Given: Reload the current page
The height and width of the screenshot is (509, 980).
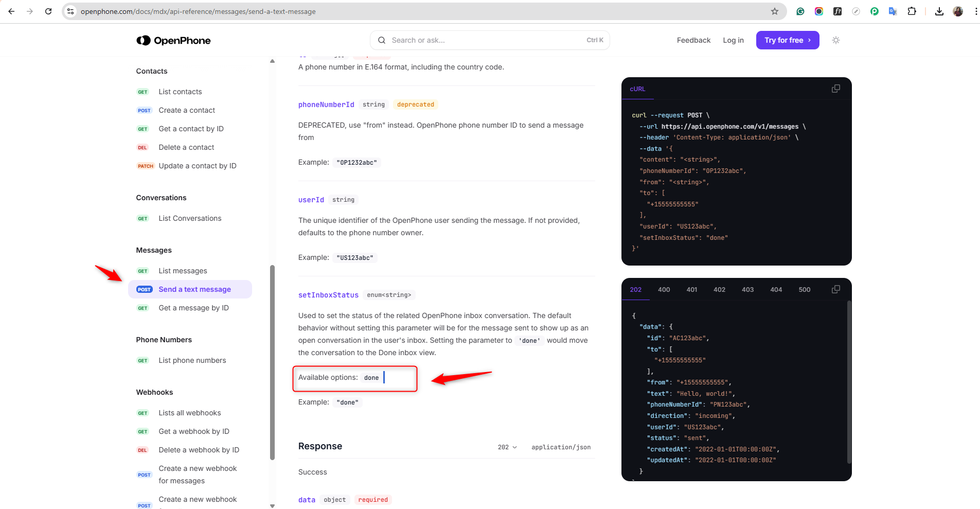Looking at the screenshot, I should click(x=48, y=11).
